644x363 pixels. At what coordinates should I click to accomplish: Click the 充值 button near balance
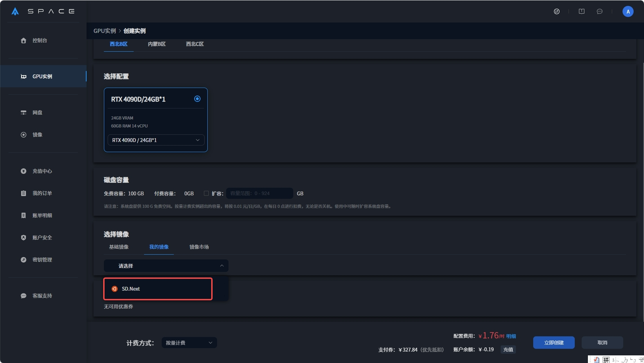tap(508, 349)
